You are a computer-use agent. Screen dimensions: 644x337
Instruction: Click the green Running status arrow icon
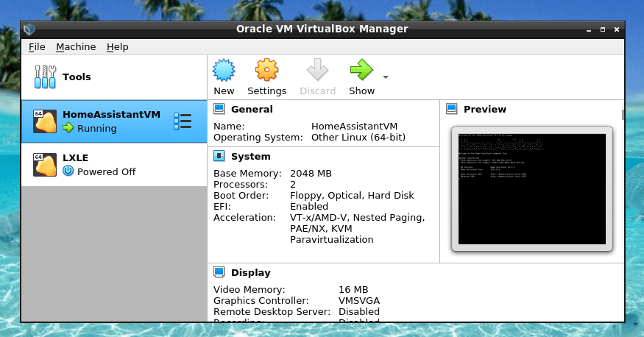click(68, 128)
